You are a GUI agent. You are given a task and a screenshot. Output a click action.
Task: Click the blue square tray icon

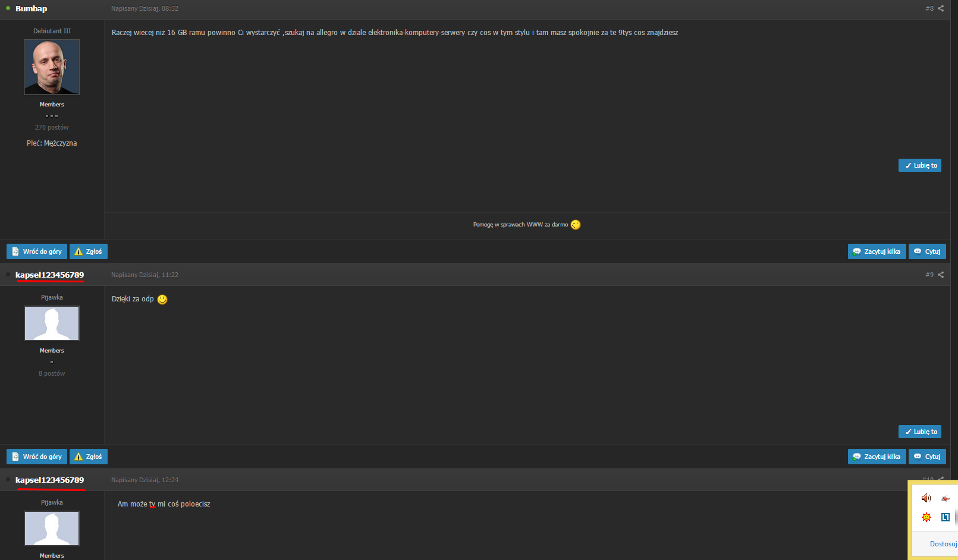pyautogui.click(x=946, y=517)
